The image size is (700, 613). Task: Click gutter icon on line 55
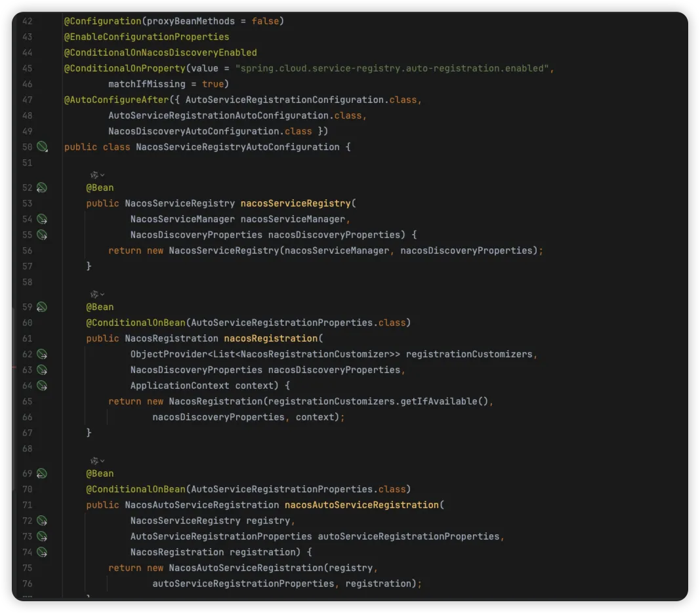(x=42, y=235)
